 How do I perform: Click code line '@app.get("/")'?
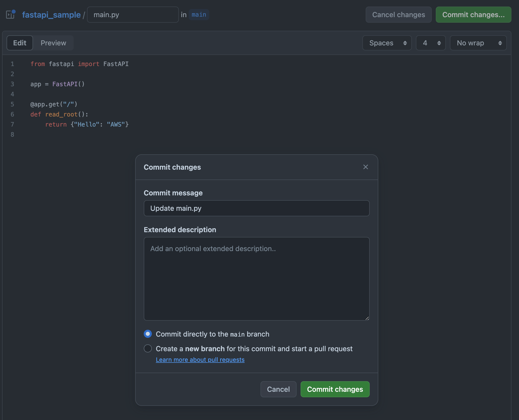(54, 104)
